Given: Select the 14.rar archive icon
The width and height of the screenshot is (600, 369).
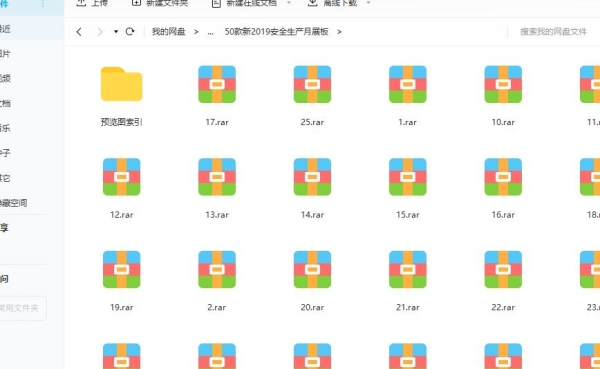Looking at the screenshot, I should click(312, 177).
